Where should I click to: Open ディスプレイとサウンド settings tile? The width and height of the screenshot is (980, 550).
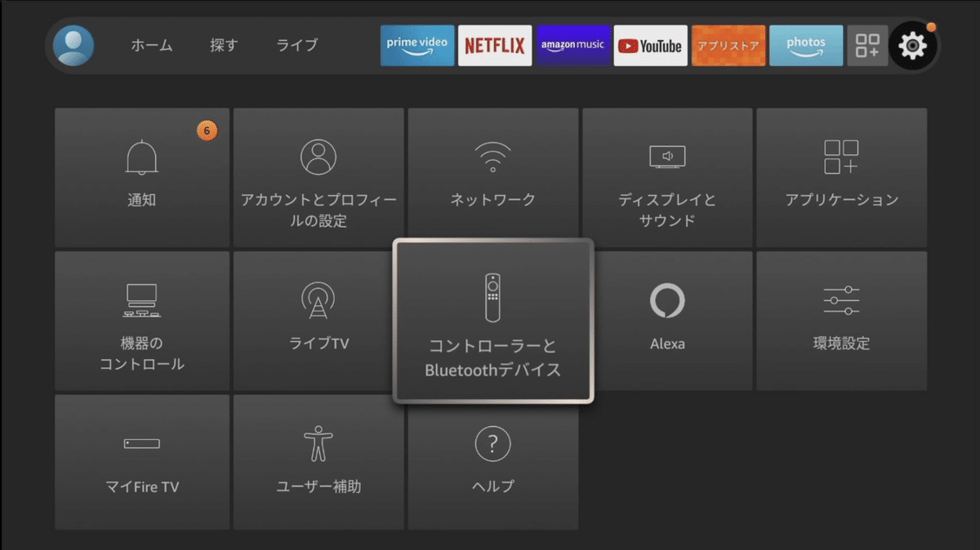pyautogui.click(x=667, y=177)
